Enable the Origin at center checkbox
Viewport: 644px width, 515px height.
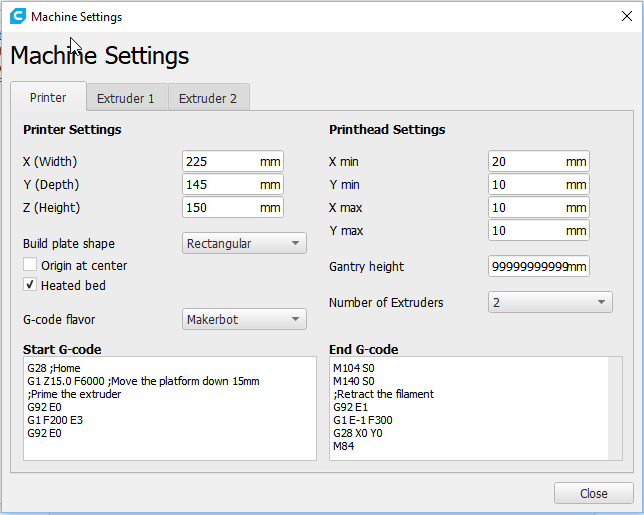(x=30, y=264)
